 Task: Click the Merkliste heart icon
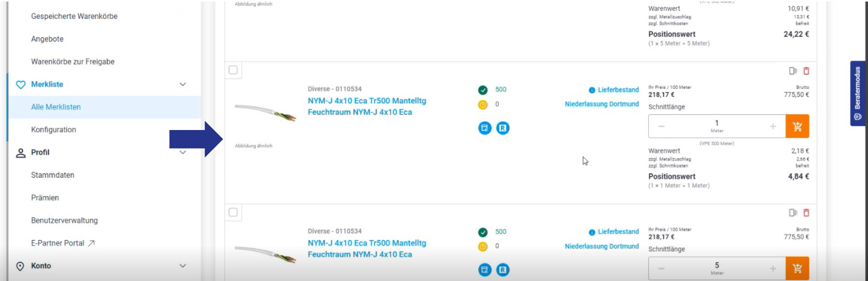[21, 85]
